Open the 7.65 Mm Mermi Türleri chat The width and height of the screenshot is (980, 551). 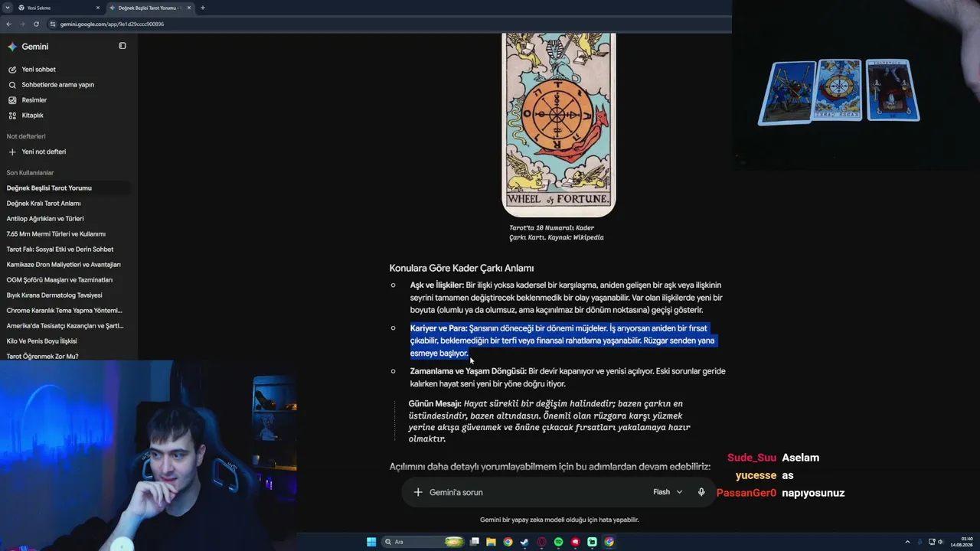[x=56, y=234]
